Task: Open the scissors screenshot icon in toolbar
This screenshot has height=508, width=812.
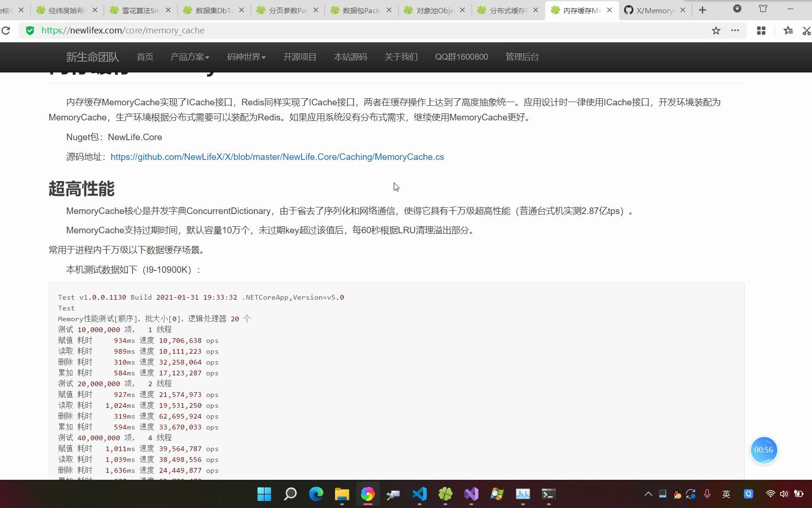Action: click(x=807, y=31)
